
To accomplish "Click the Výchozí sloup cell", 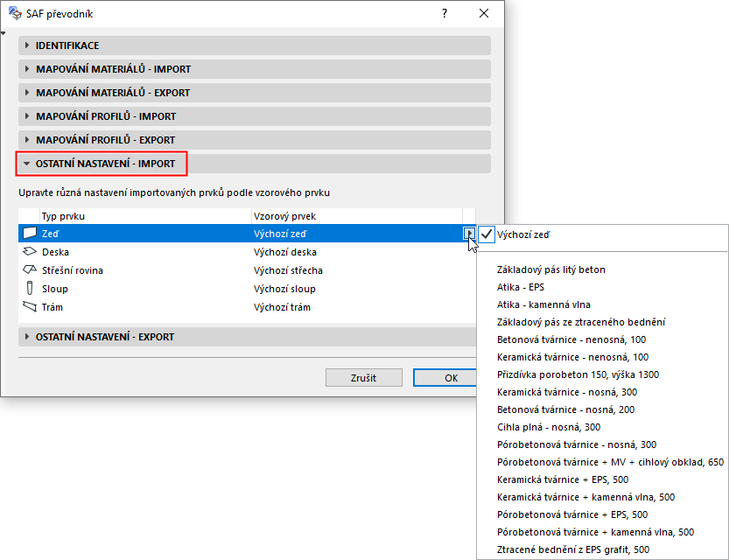I will 284,289.
